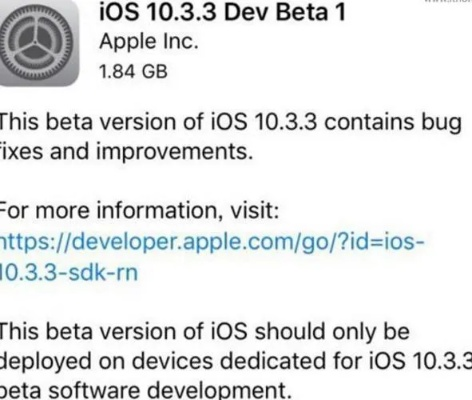472x400 pixels.
Task: Click the word 'improvements' in the description
Action: 175,152
